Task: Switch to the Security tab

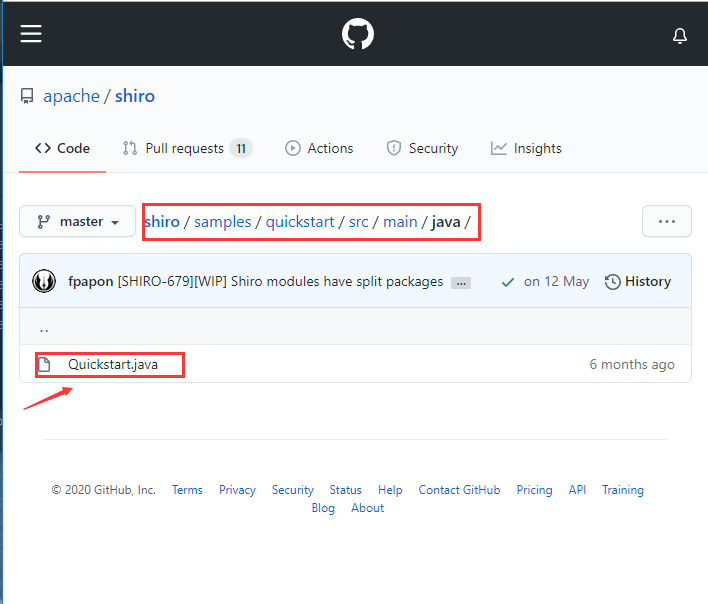Action: coord(422,149)
